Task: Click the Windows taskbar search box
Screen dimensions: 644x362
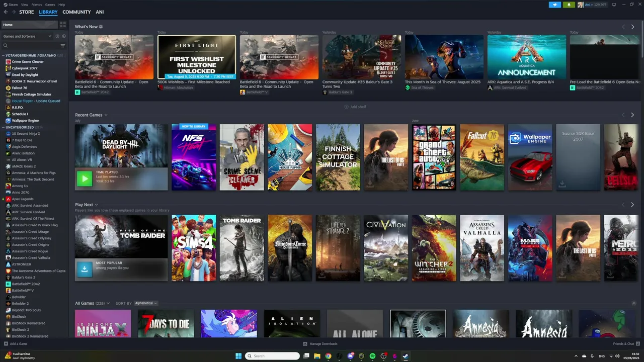Action: (x=272, y=356)
